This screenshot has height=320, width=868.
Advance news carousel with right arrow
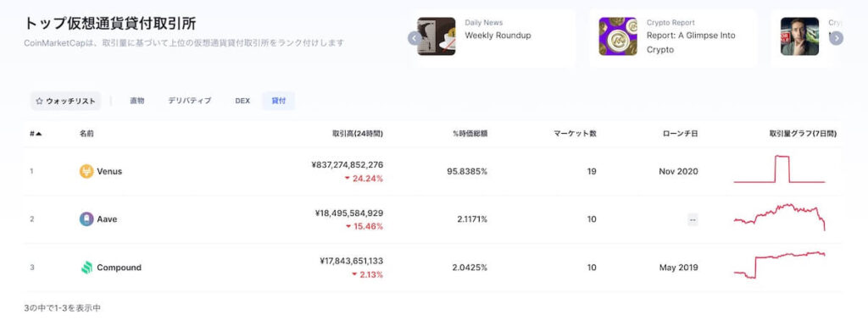coord(837,38)
